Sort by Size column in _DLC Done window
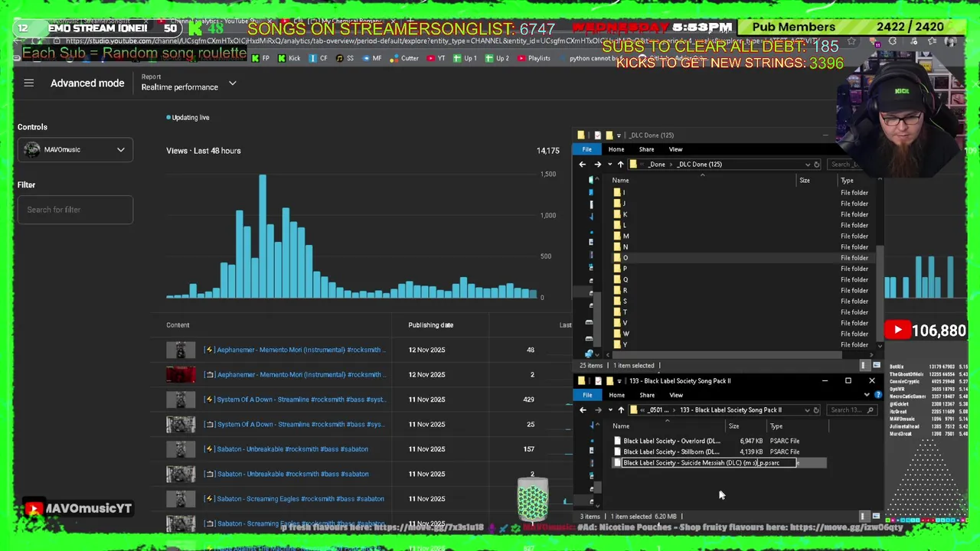 [x=805, y=181]
